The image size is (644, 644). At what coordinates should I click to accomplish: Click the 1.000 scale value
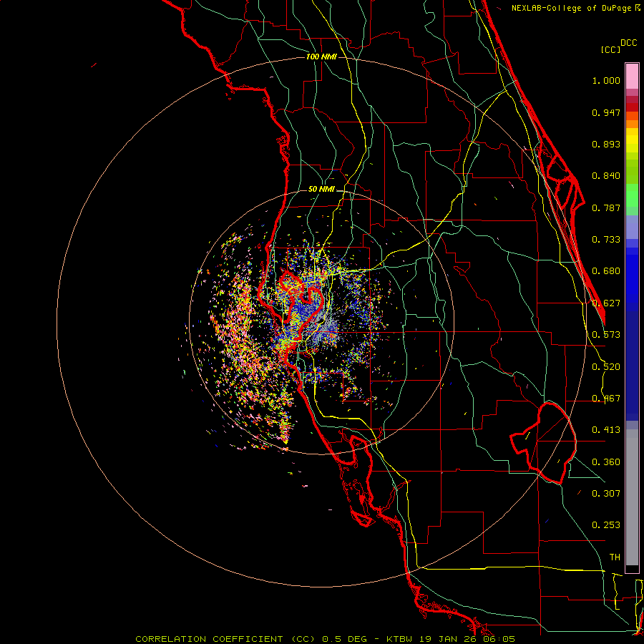(x=606, y=80)
